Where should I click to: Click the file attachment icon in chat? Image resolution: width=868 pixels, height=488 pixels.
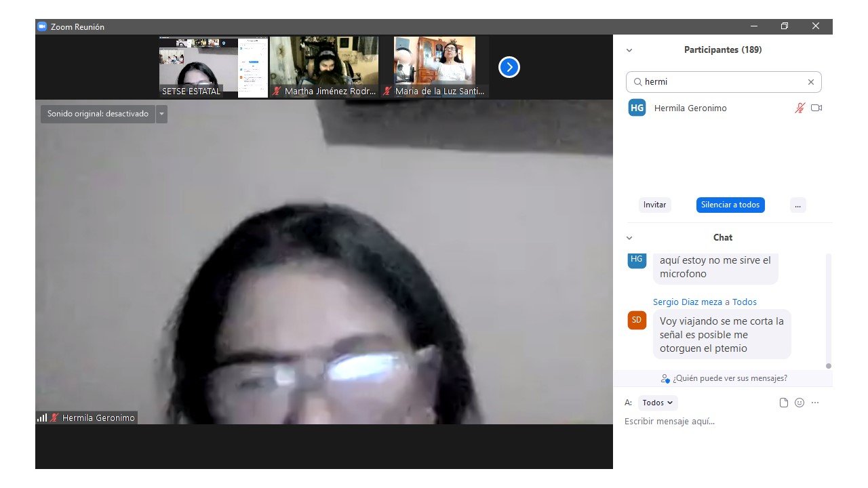(x=784, y=403)
